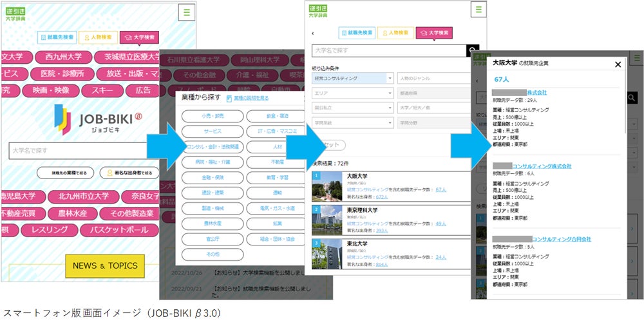Click the 西九州大学 tag on the home screen

coord(64,57)
